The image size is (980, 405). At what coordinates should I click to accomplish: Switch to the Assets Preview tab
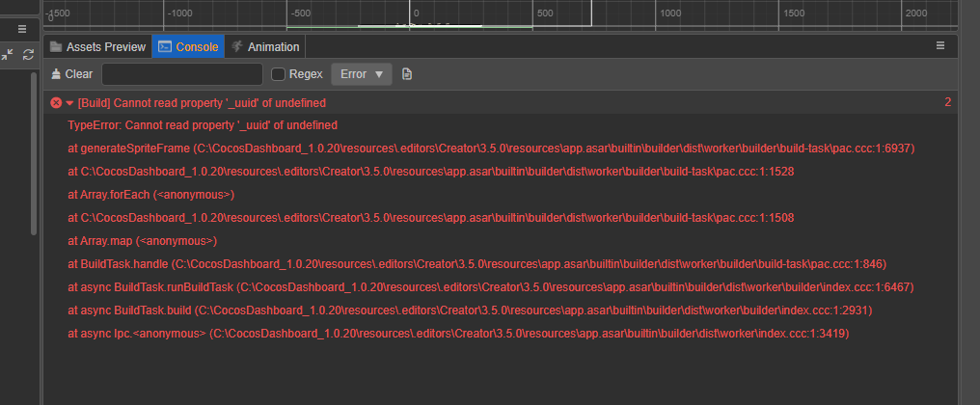click(x=97, y=47)
